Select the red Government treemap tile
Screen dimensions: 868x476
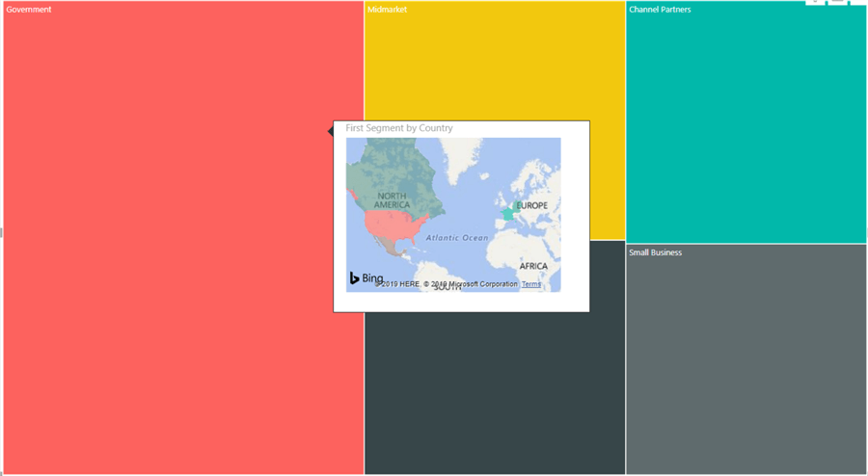183,238
